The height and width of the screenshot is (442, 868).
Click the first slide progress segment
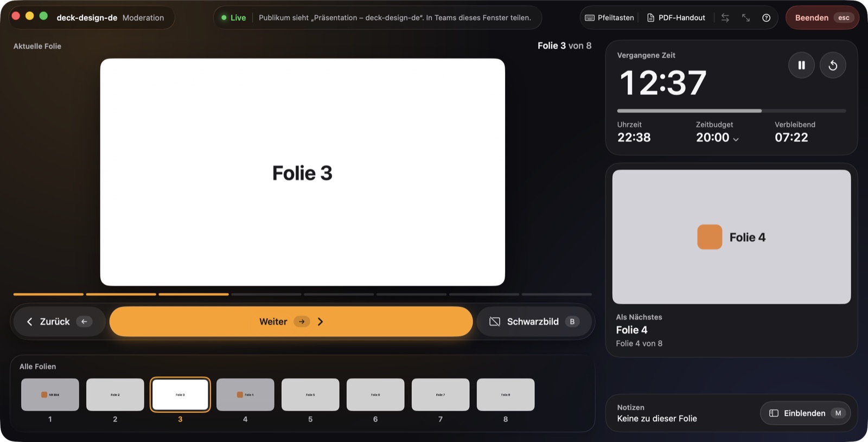pyautogui.click(x=48, y=294)
